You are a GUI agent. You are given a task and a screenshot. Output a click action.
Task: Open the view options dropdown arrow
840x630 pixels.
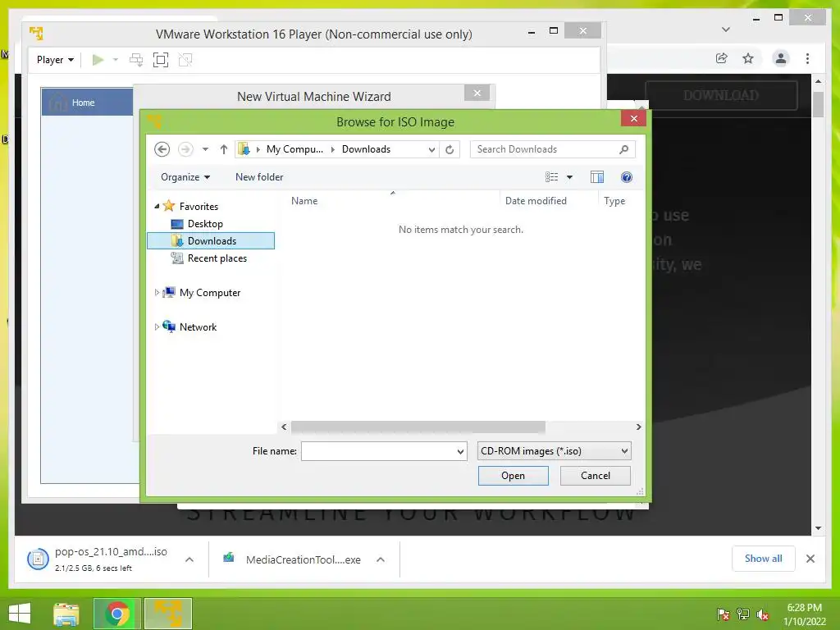point(569,177)
